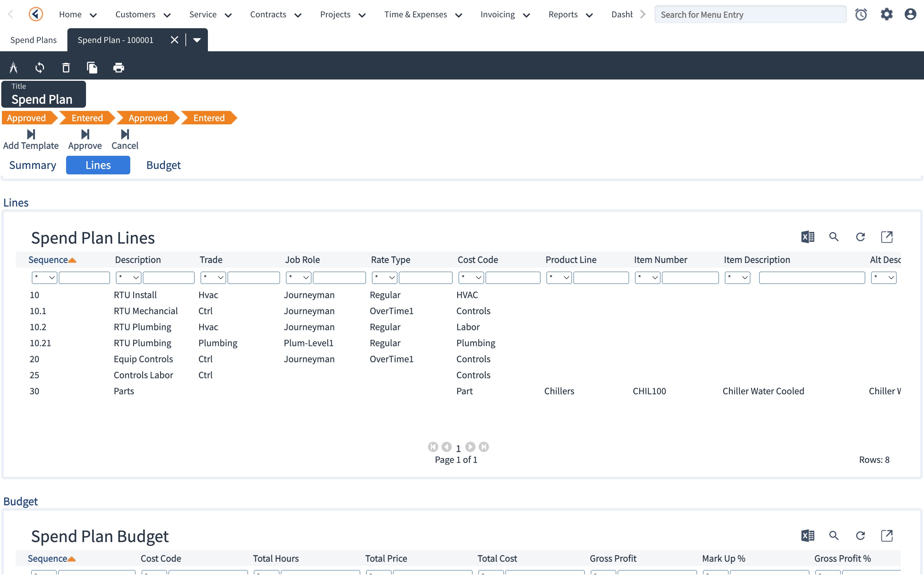Screen dimensions: 924x577
Task: Open search in Spend Plan Lines grid
Action: tap(834, 237)
